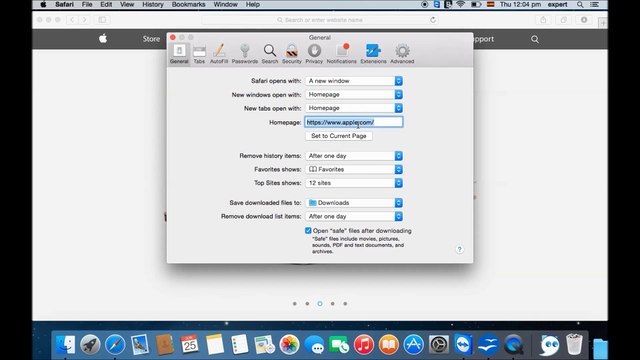Open the Notifications preferences pane

[342, 54]
